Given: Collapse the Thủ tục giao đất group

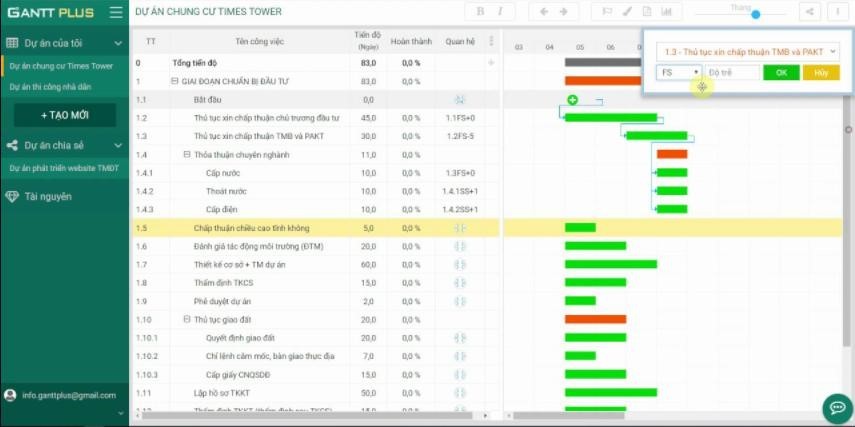Looking at the screenshot, I should click(x=187, y=320).
